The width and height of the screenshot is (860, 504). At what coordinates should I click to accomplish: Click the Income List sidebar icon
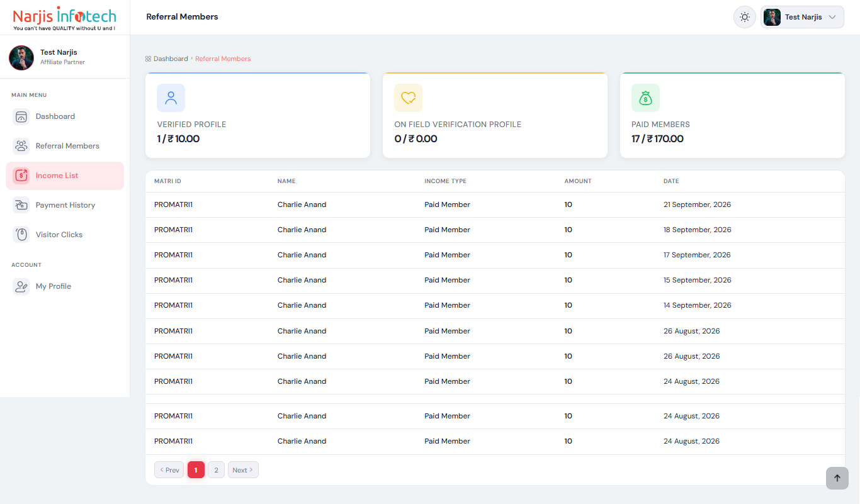(21, 176)
